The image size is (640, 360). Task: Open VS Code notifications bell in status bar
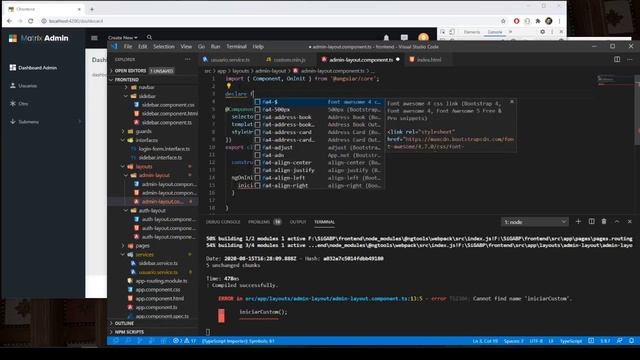631,340
